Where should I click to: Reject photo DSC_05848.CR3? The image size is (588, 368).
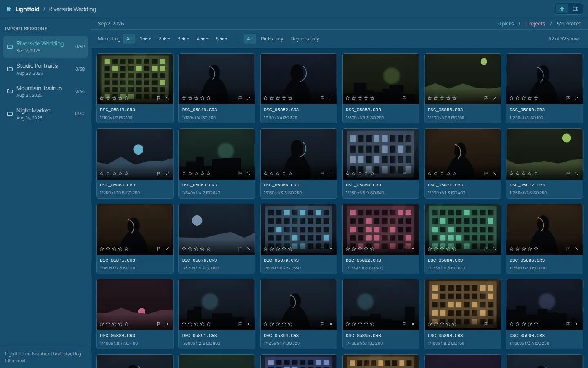[x=167, y=98]
